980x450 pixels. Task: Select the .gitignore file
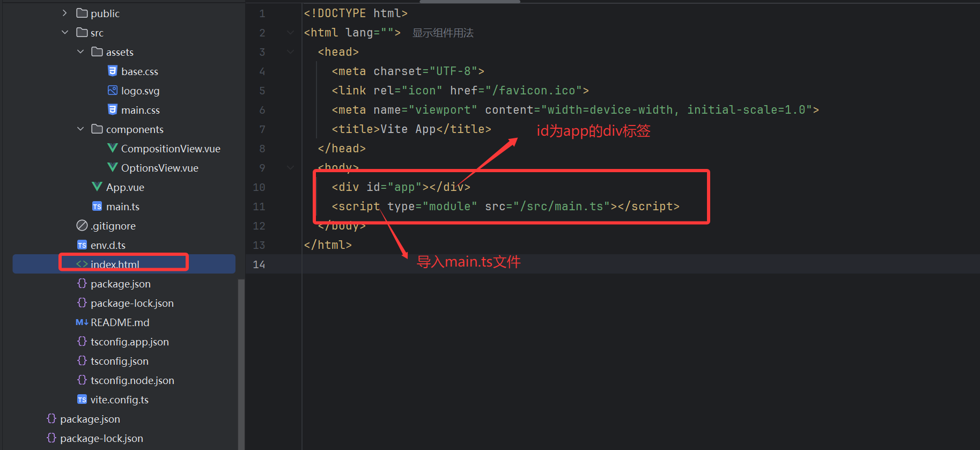point(113,226)
